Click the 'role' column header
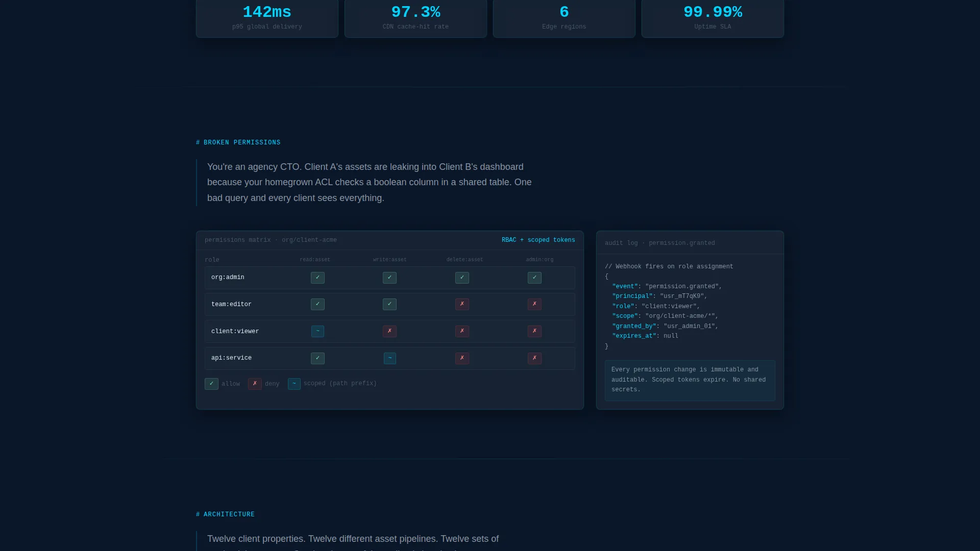980x551 pixels. (212, 260)
